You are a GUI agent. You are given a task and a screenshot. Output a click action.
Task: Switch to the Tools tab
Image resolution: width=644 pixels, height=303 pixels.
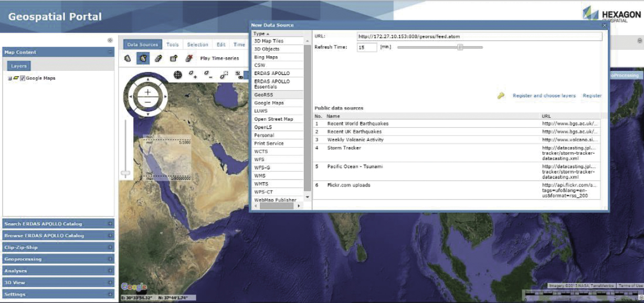click(172, 44)
